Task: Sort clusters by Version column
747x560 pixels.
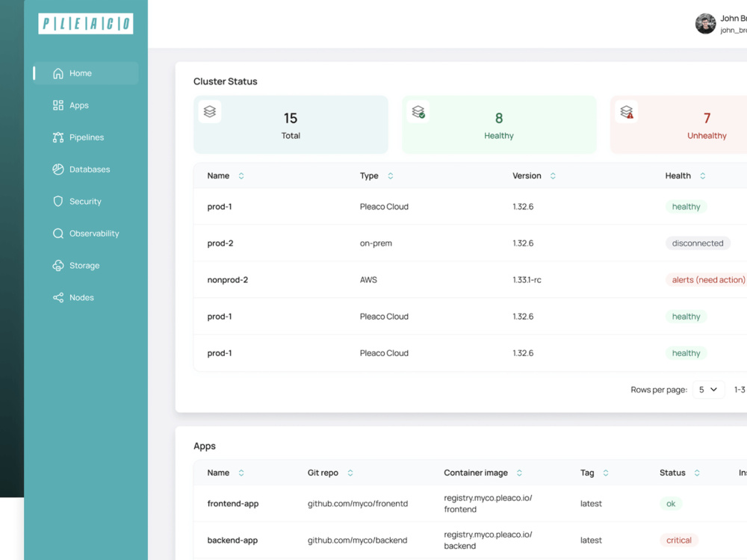Action: pyautogui.click(x=553, y=175)
